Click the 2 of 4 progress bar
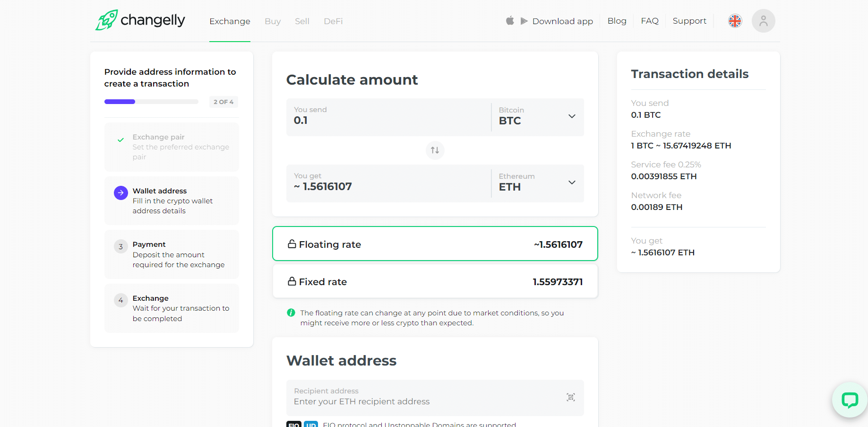The width and height of the screenshot is (868, 427). click(151, 102)
